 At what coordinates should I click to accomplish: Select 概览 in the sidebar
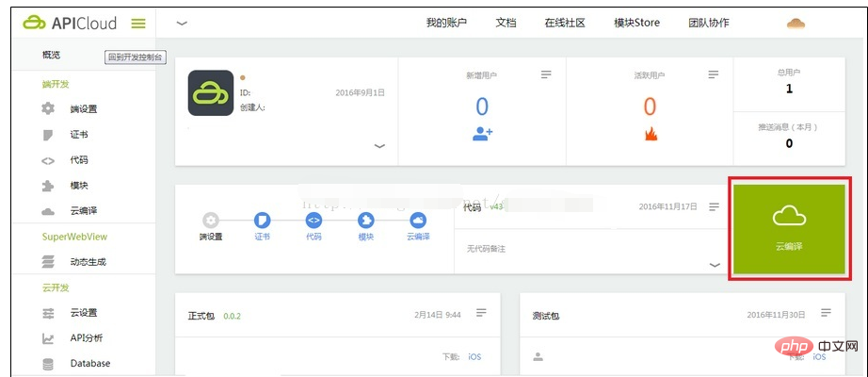(x=52, y=55)
